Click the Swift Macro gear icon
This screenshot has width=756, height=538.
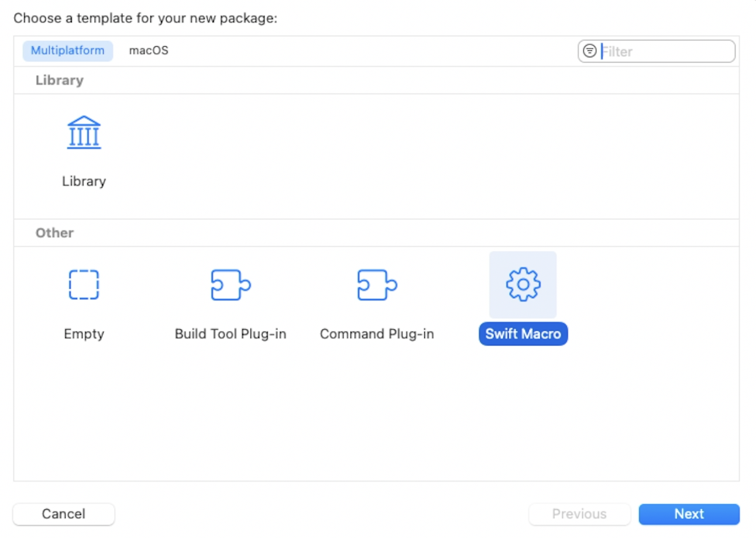point(523,285)
